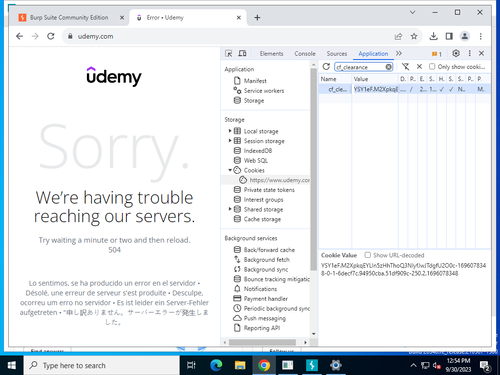This screenshot has width=500, height=375.
Task: Open Chrome three-dot menu
Action: (x=481, y=36)
